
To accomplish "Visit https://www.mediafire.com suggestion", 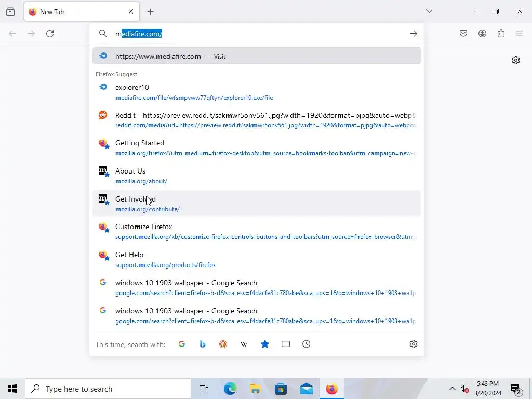I will [x=257, y=56].
